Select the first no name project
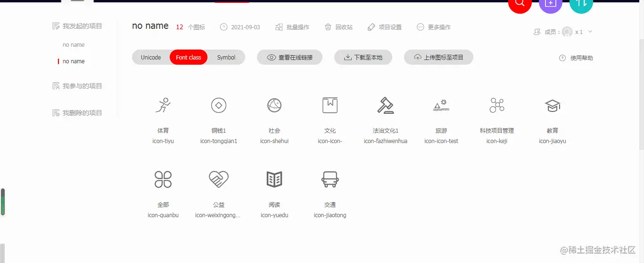Screen dimensions: 644x263 (74, 45)
